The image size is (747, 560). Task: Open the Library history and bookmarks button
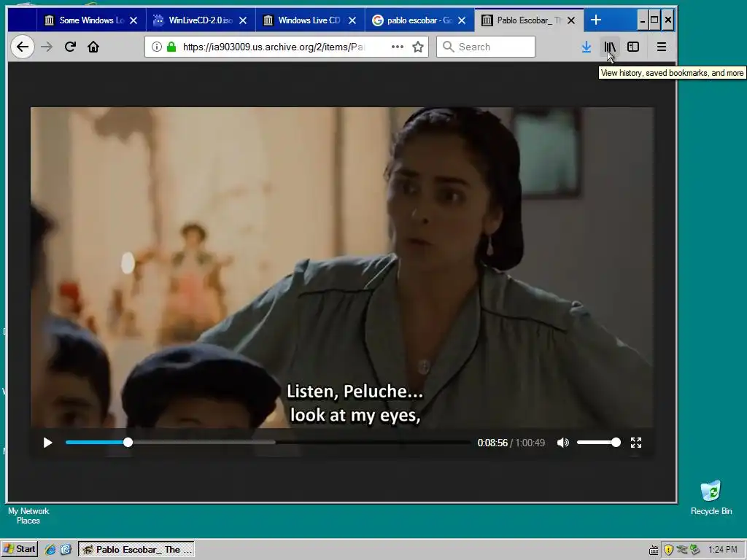[610, 47]
